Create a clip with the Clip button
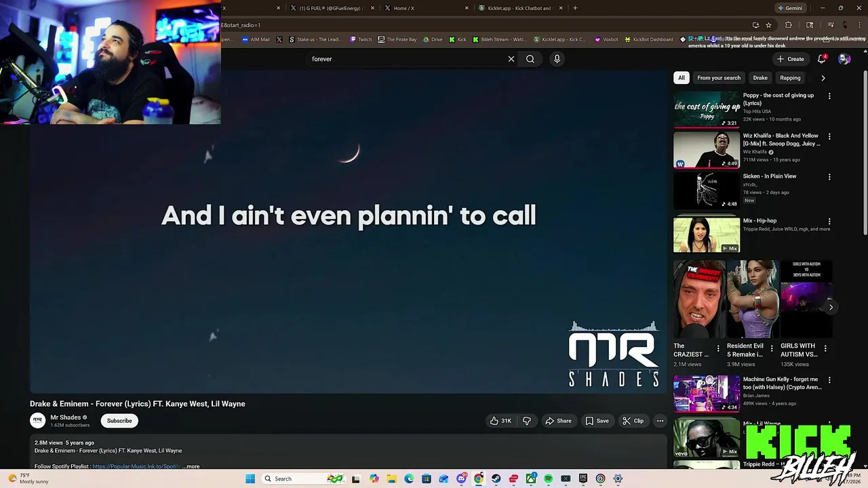868x488 pixels. (633, 421)
